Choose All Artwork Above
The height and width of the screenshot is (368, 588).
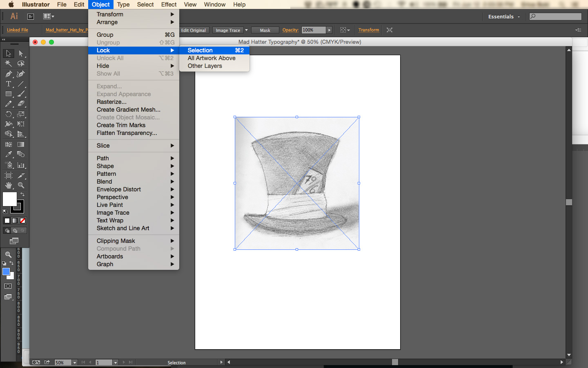click(x=214, y=58)
